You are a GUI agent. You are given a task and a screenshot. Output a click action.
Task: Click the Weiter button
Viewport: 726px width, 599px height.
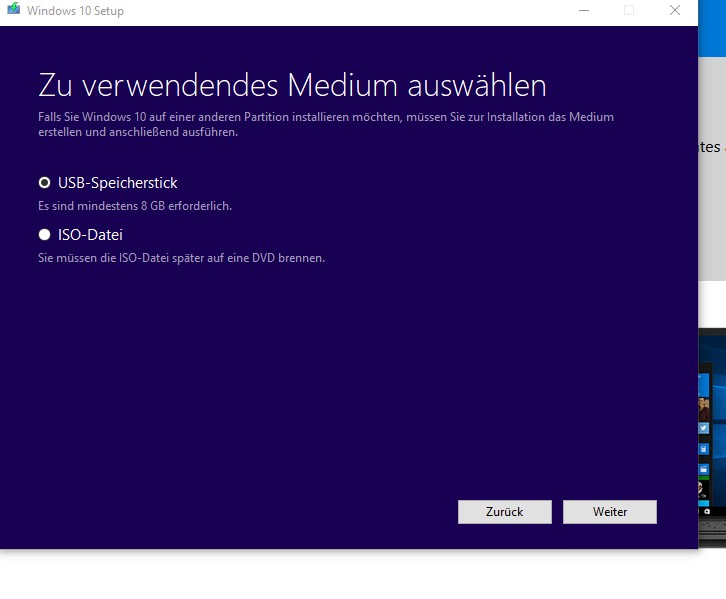(610, 512)
